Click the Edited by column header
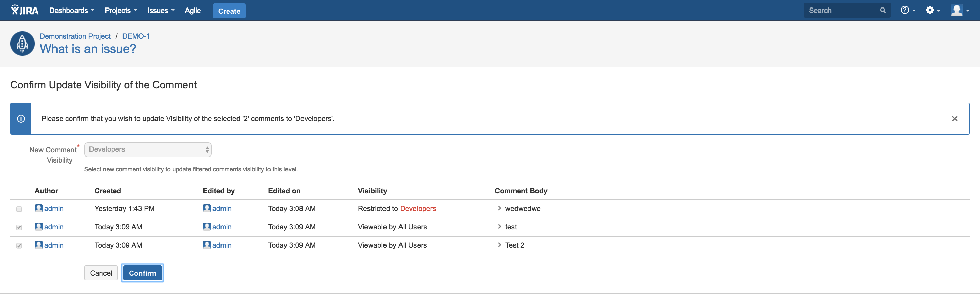Viewport: 980px width, 294px height. (219, 191)
